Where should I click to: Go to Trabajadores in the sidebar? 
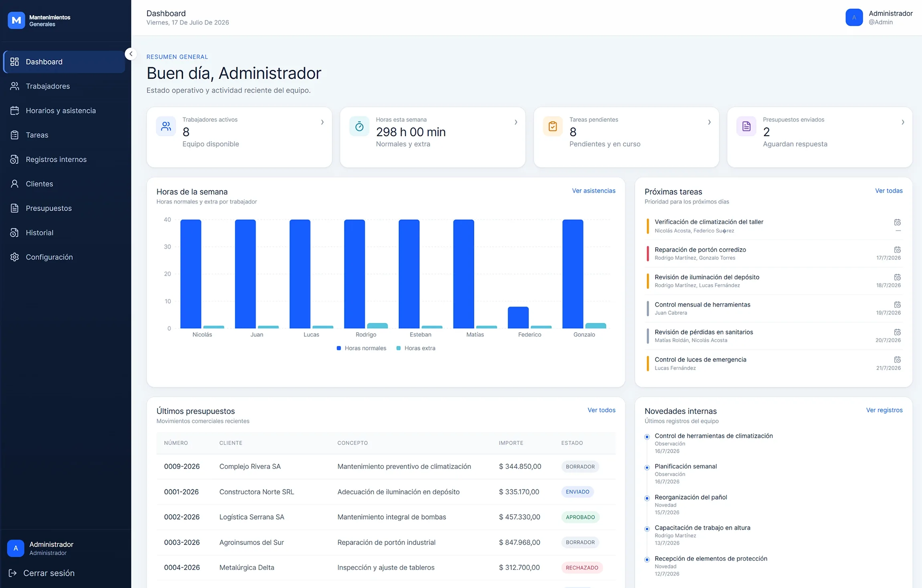coord(64,86)
